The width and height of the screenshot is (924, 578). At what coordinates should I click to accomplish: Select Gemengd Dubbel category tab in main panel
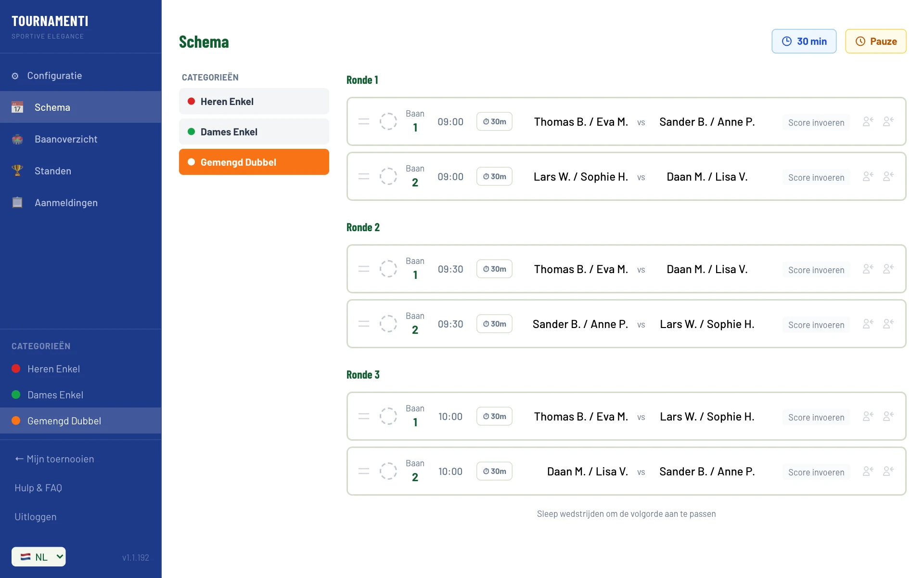[254, 162]
